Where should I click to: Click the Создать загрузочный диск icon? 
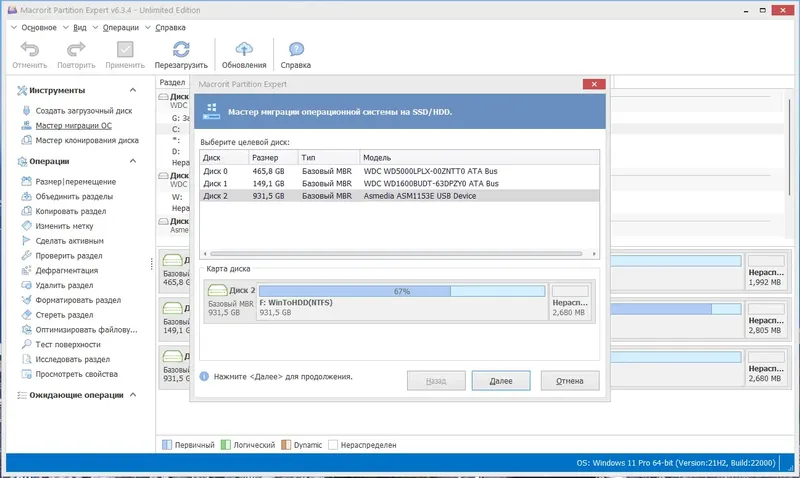coord(26,111)
